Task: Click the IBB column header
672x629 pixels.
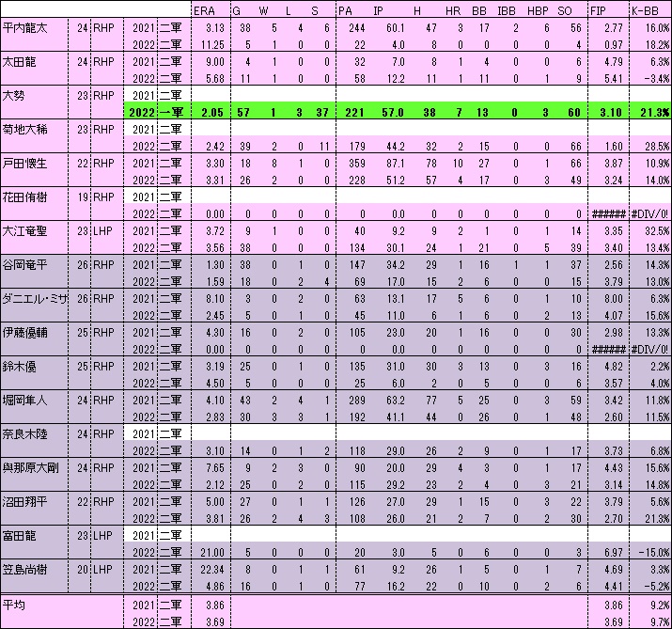Action: coord(507,11)
